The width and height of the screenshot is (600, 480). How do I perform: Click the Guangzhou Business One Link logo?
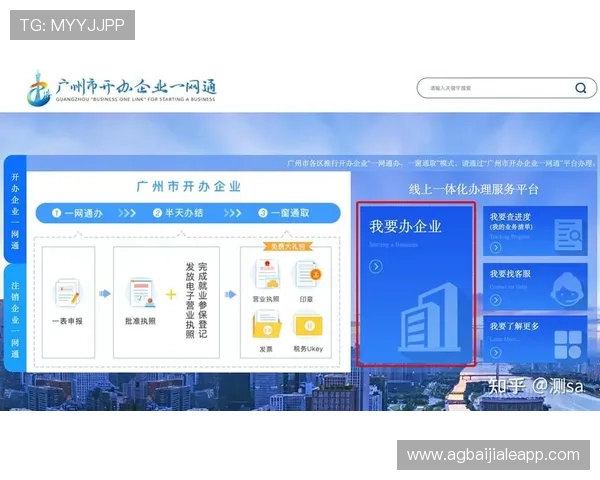(122, 88)
